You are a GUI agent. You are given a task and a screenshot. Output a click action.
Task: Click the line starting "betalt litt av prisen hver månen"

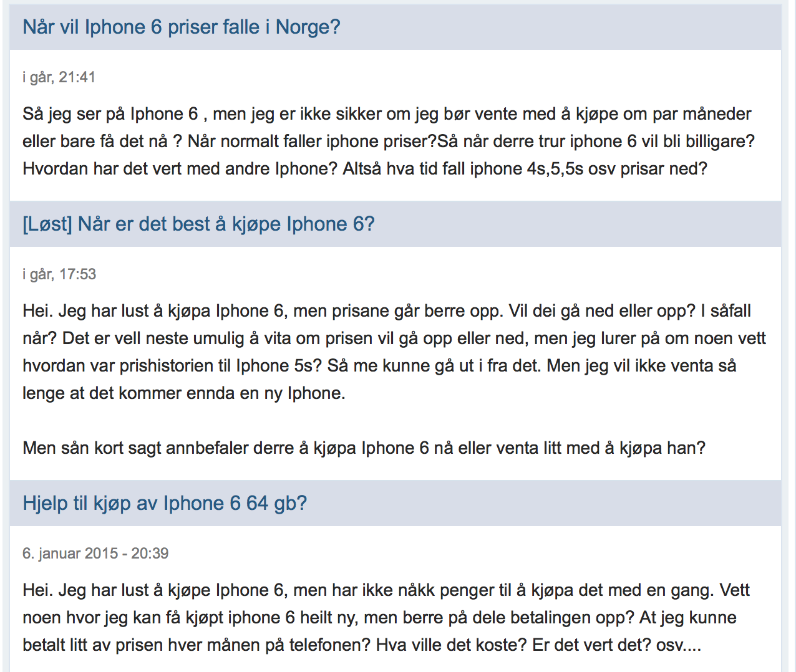(362, 645)
